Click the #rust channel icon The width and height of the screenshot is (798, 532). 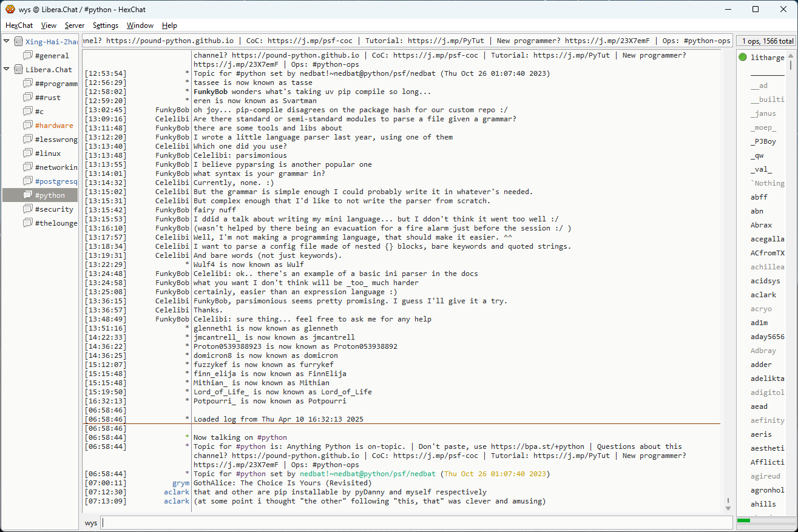click(28, 98)
